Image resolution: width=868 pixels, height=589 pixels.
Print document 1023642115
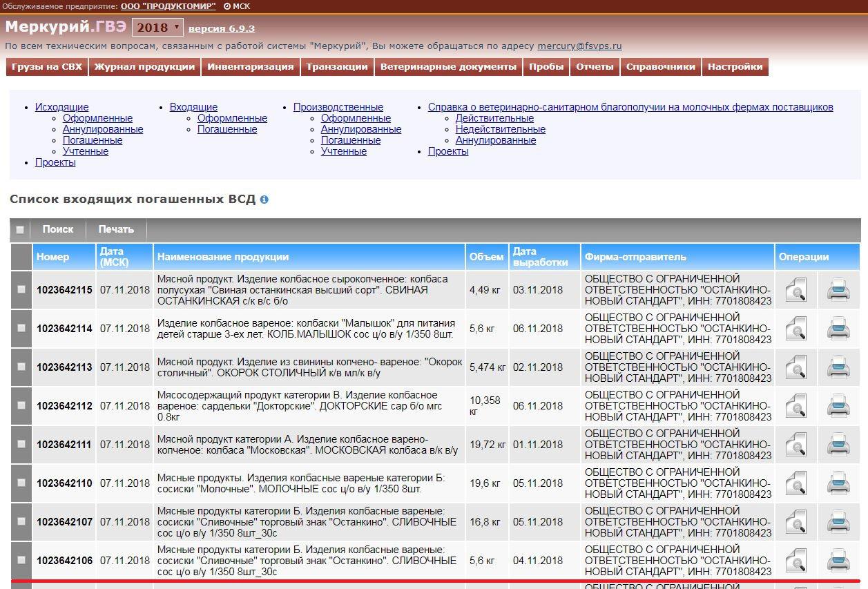click(x=838, y=290)
